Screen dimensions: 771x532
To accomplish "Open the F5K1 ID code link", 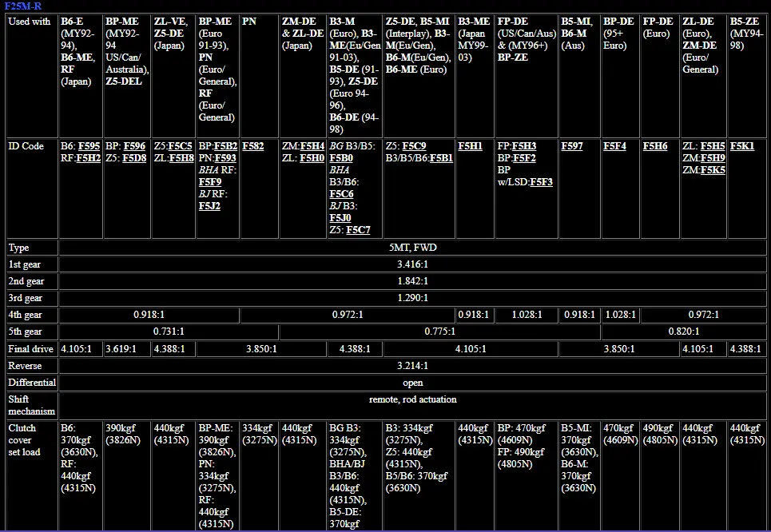I will point(742,146).
